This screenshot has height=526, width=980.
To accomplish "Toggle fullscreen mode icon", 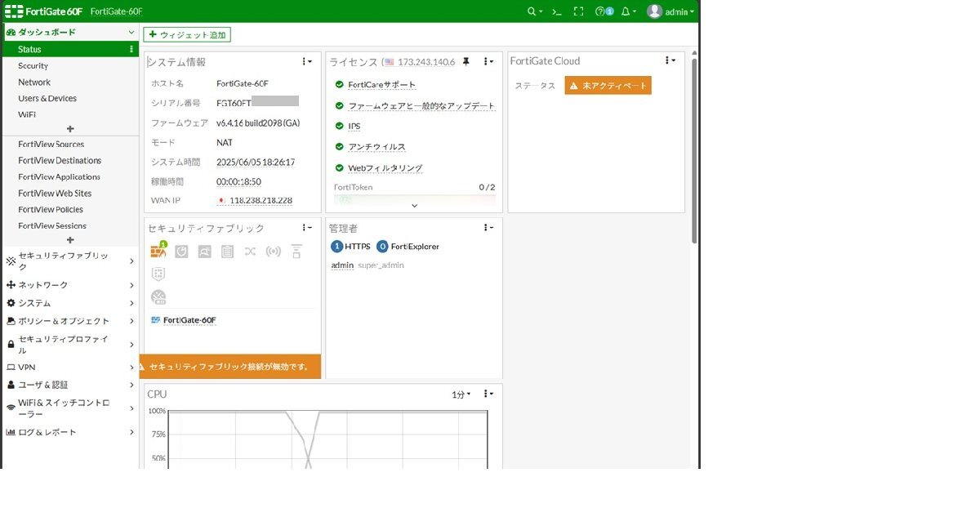I will tap(579, 11).
